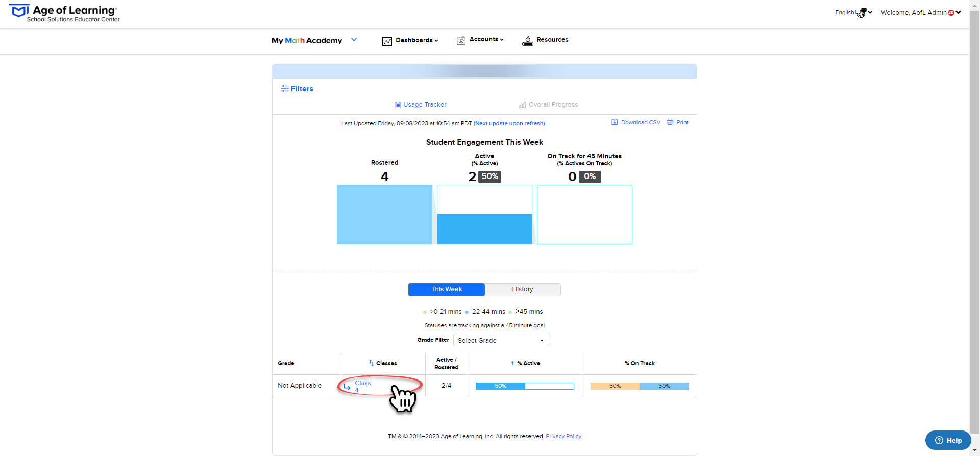This screenshot has width=980, height=456.
Task: Click the ≥45 mins legend entry
Action: 526,312
